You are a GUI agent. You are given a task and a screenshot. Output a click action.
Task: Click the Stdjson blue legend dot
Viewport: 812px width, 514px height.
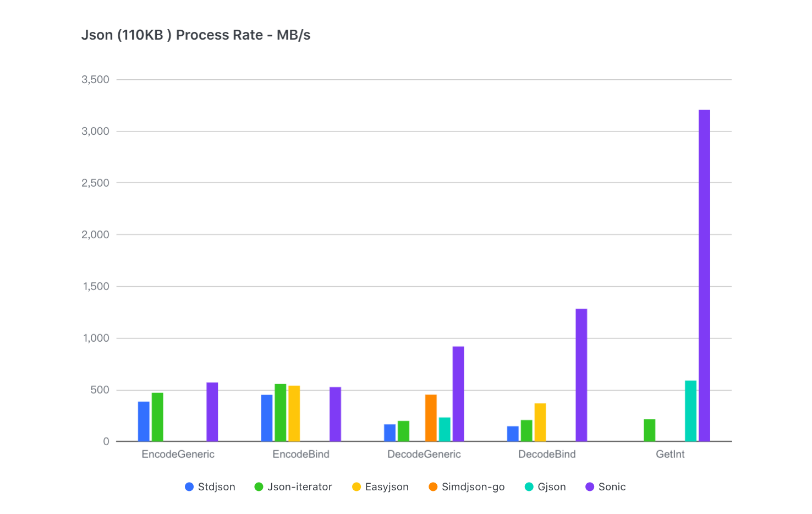click(189, 487)
